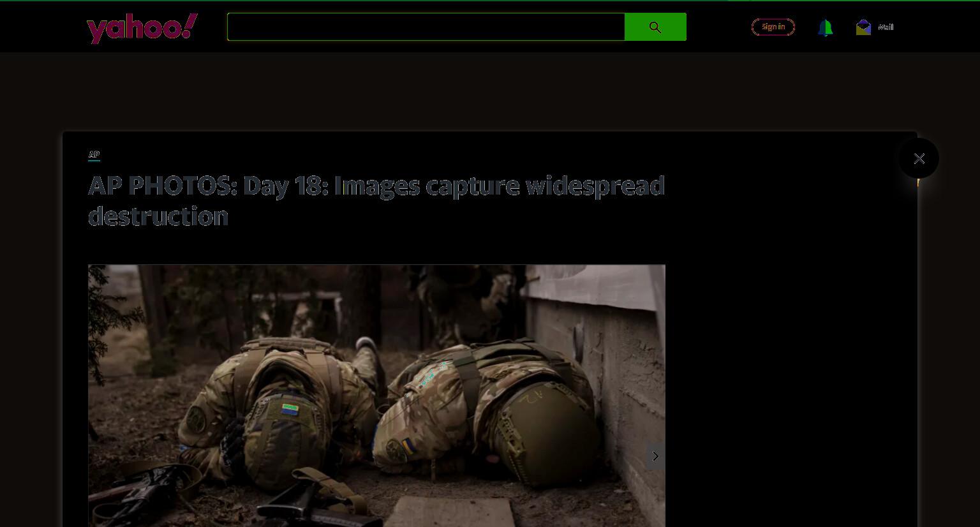Submit search with the magnifier button
Viewport: 980px width, 527px height.
655,27
